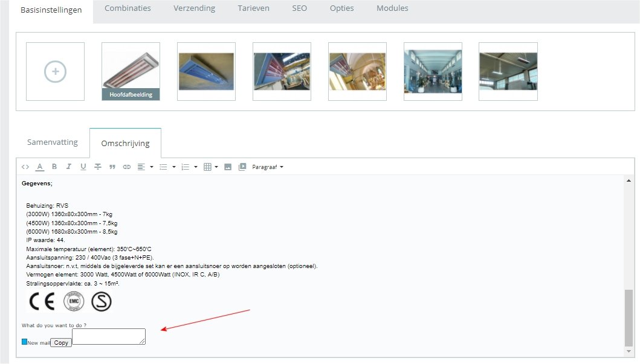Click the 'Stralingsoppervlakte: ca. 3 ~ 15m²' line

click(73, 283)
